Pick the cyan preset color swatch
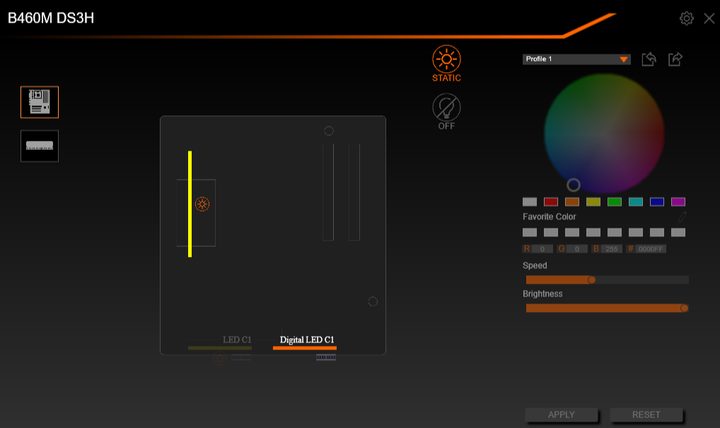This screenshot has width=720, height=428. [x=636, y=202]
